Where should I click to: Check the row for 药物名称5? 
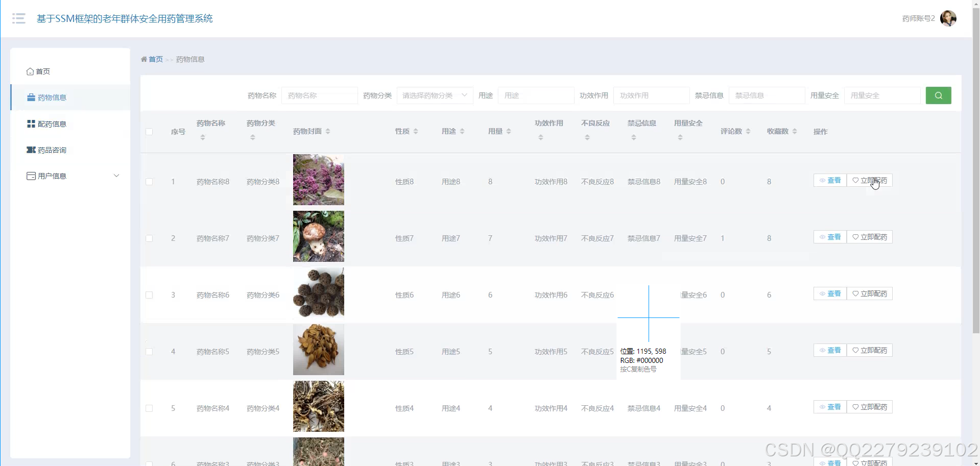coord(149,352)
